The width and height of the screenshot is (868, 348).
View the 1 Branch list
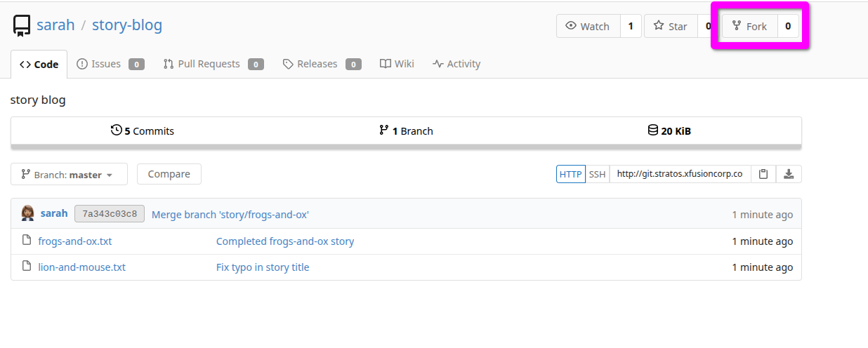[406, 130]
